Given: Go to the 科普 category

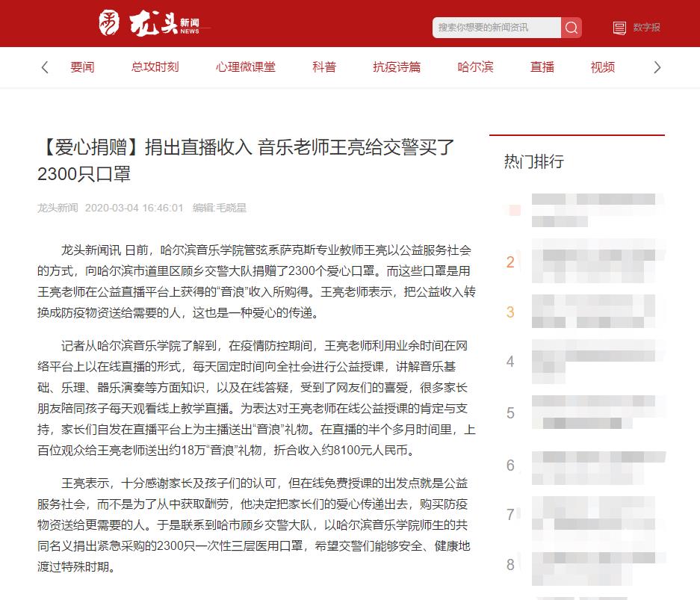Looking at the screenshot, I should 324,67.
